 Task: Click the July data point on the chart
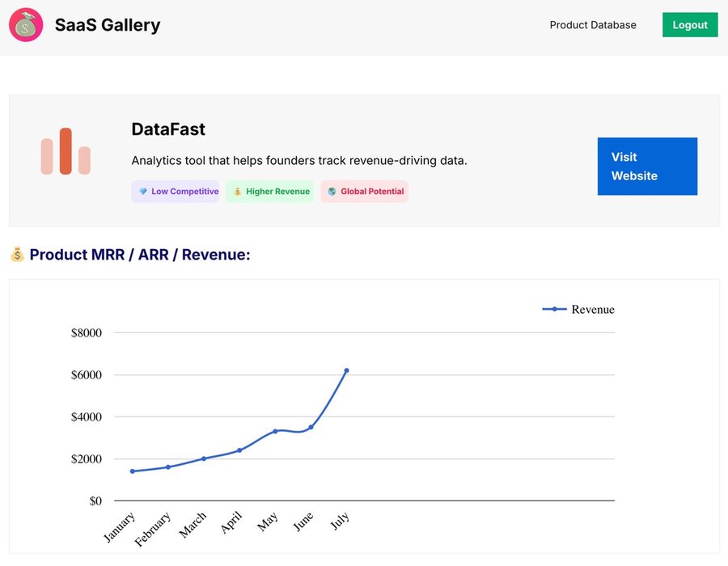[x=346, y=370]
